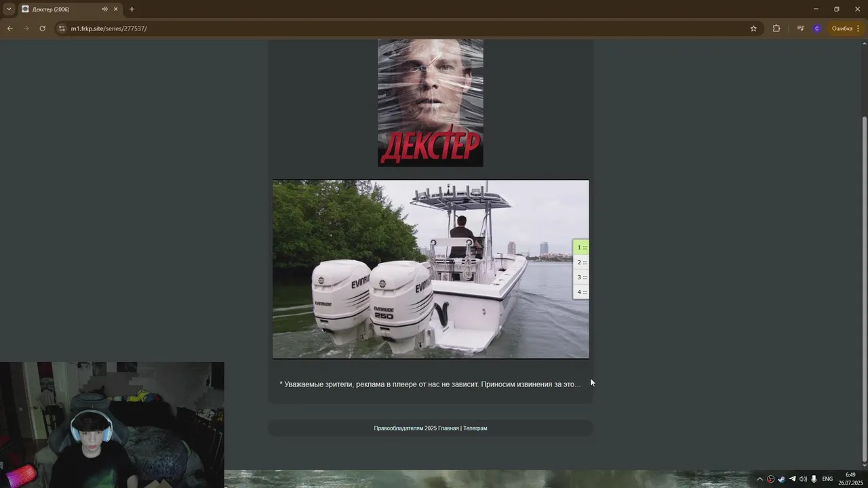This screenshot has height=488, width=868.
Task: Go back using the browser back arrow
Action: pos(9,28)
